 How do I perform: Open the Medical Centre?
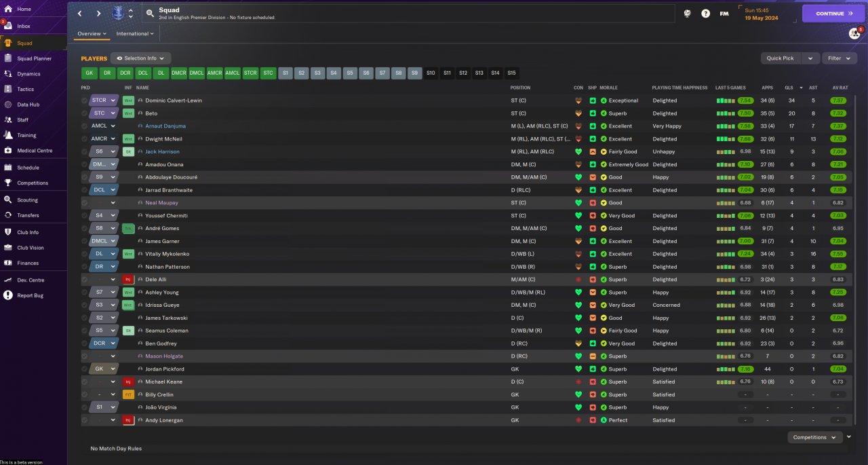tap(34, 151)
